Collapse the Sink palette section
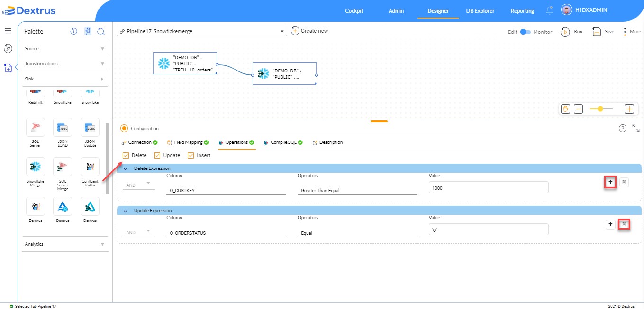This screenshot has height=309, width=644. (x=65, y=79)
